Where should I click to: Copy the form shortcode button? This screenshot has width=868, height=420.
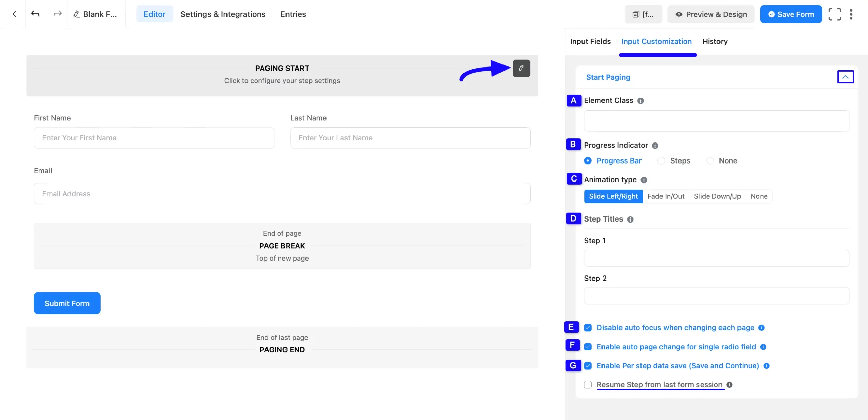pyautogui.click(x=643, y=14)
